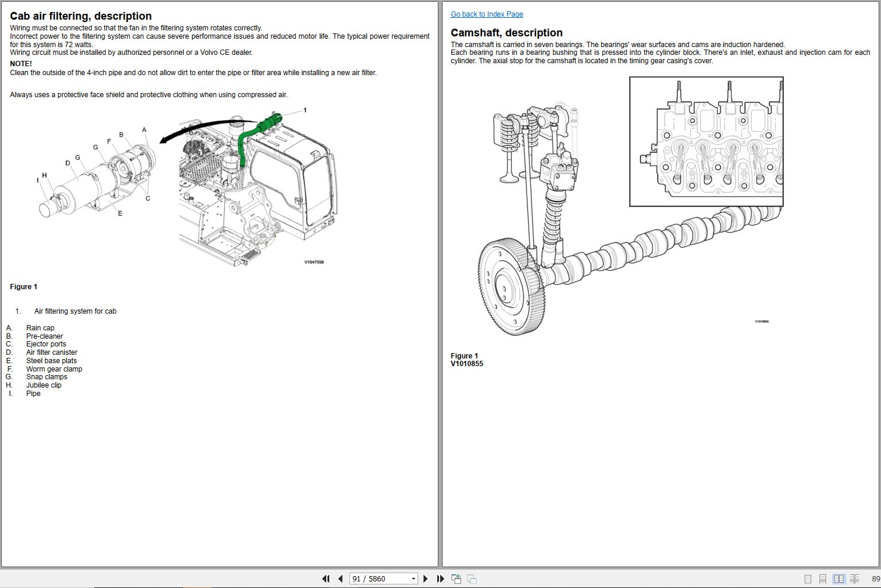Image resolution: width=881 pixels, height=588 pixels.
Task: Go to the next page
Action: click(x=425, y=578)
